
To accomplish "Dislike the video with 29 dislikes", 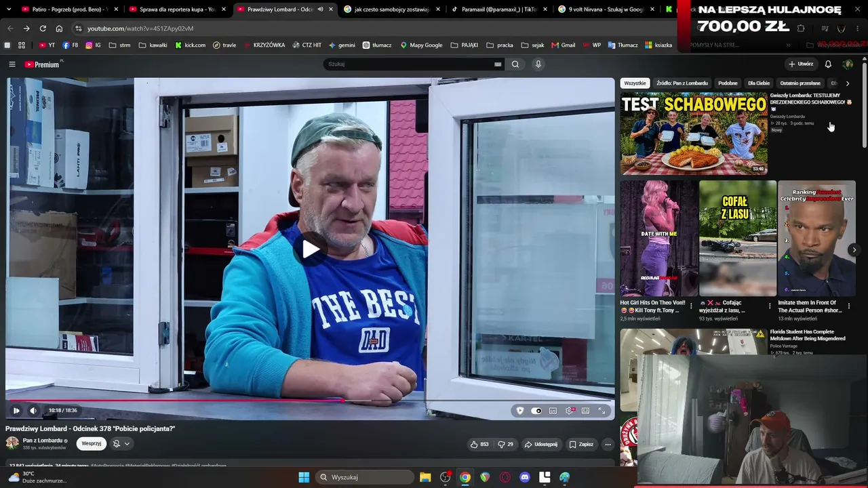I will pos(506,445).
